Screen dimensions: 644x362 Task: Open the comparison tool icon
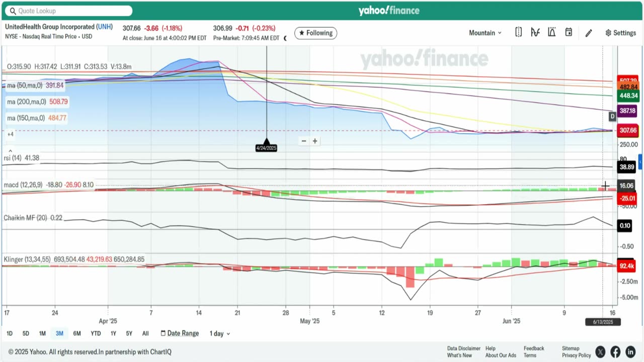coord(518,32)
